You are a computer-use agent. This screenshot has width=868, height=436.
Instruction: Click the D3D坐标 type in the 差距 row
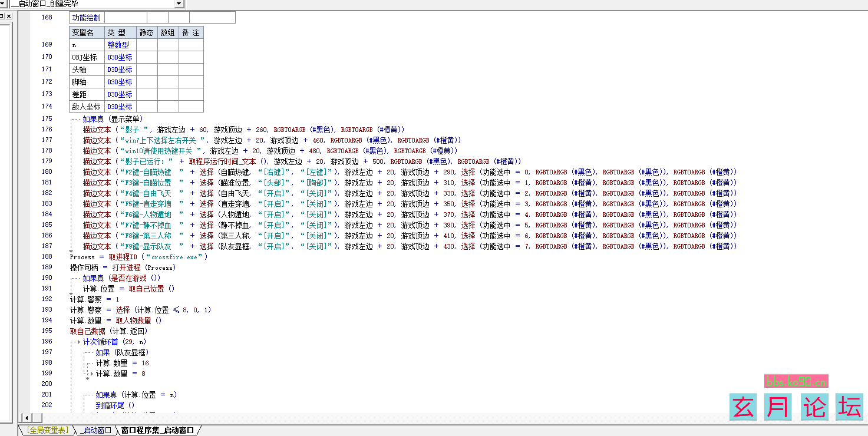120,94
